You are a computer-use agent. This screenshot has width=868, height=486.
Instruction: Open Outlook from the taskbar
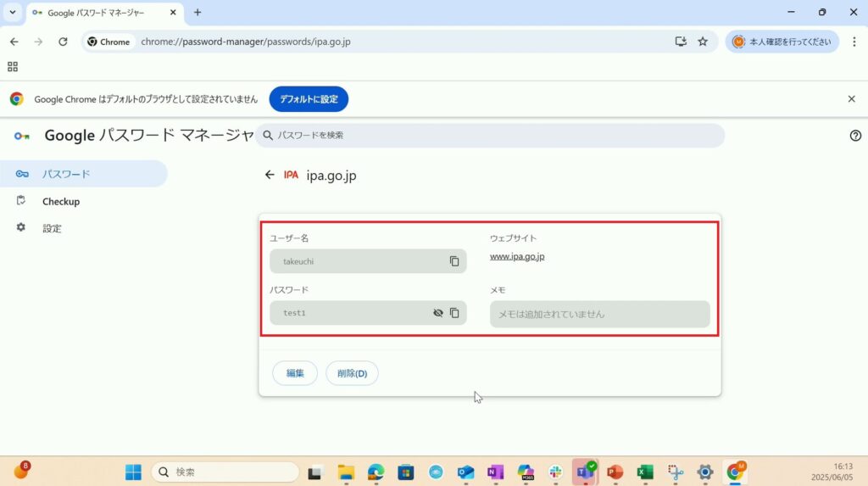pos(465,472)
